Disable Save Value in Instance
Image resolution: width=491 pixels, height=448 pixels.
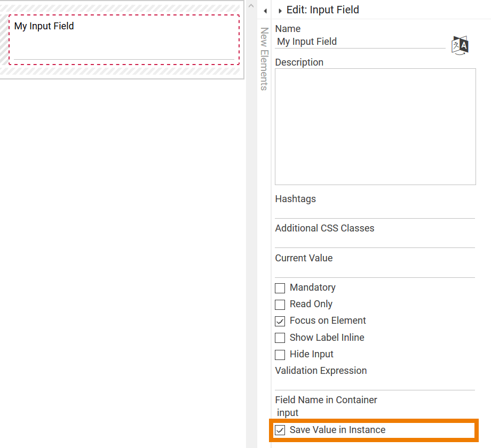click(280, 430)
